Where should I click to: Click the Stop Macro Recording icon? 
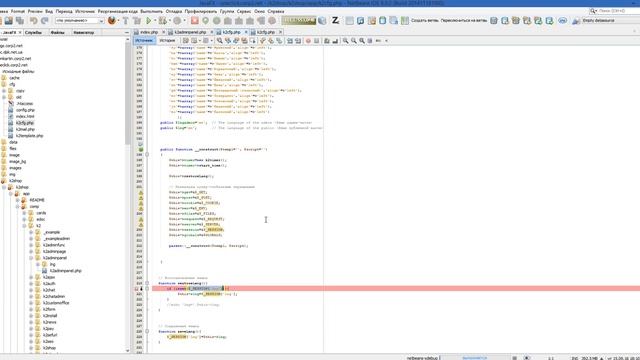[x=316, y=40]
